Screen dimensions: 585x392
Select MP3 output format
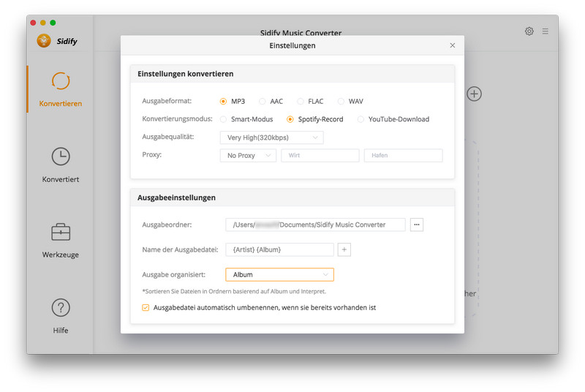[223, 102]
